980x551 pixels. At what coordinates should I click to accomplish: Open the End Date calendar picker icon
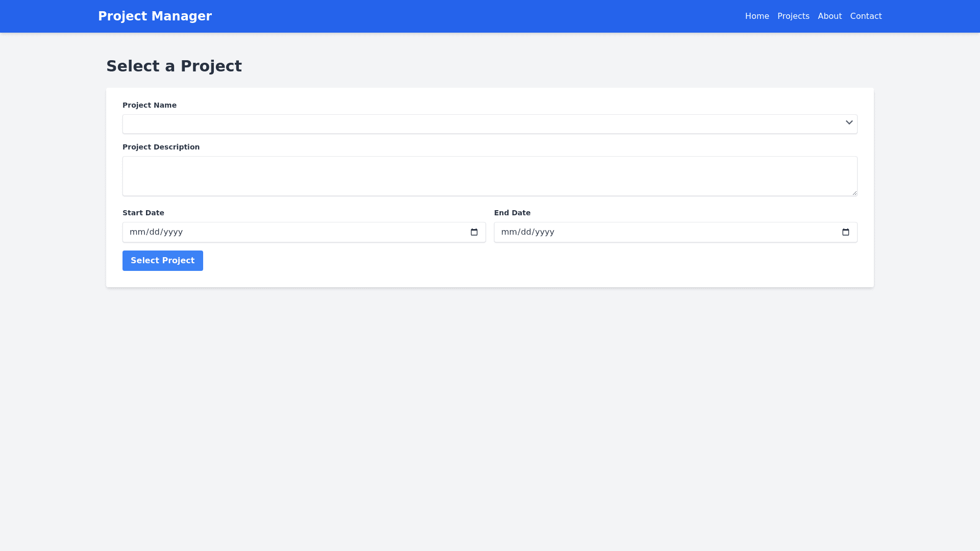[845, 232]
